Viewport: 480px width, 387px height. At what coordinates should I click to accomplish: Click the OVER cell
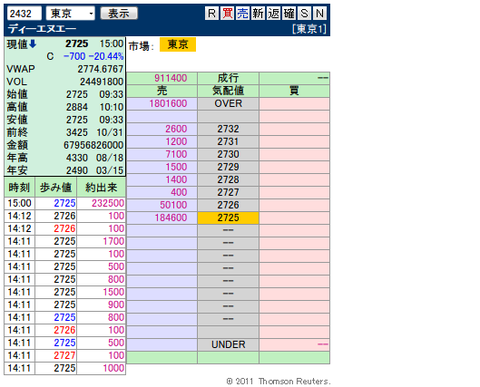(228, 104)
